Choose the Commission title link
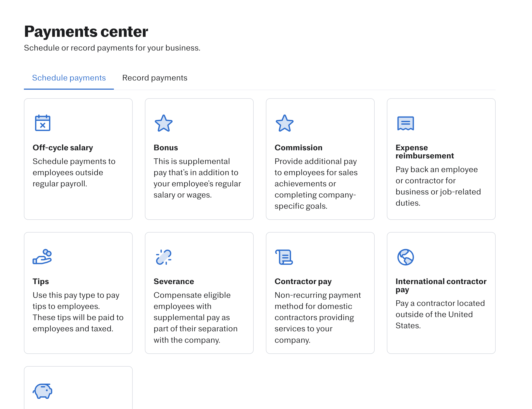Image resolution: width=532 pixels, height=409 pixels. coord(298,148)
